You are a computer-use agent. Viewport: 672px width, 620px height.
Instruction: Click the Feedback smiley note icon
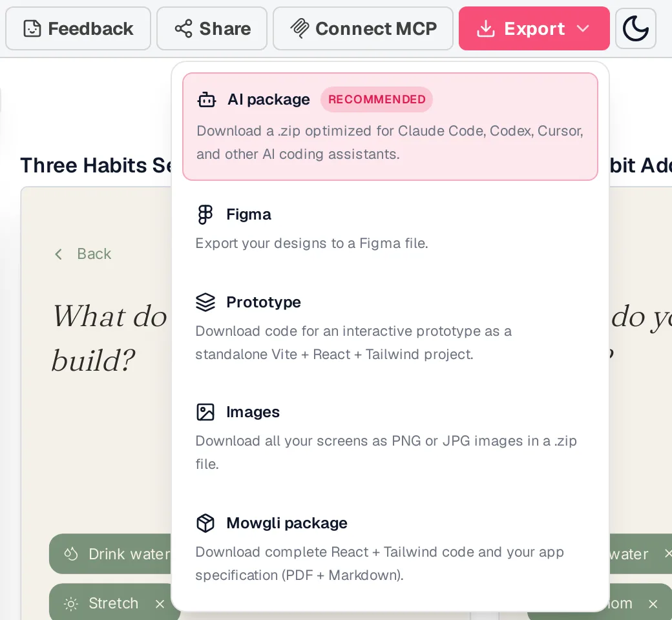tap(32, 28)
